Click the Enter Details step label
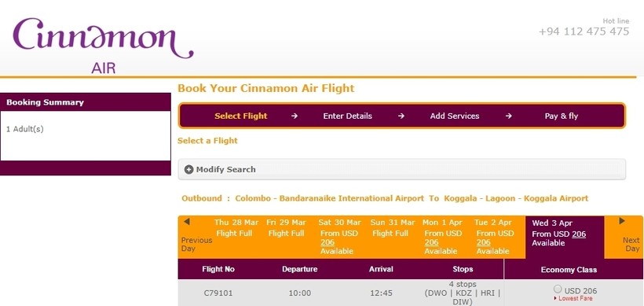Image resolution: width=644 pixels, height=306 pixels. 347,116
